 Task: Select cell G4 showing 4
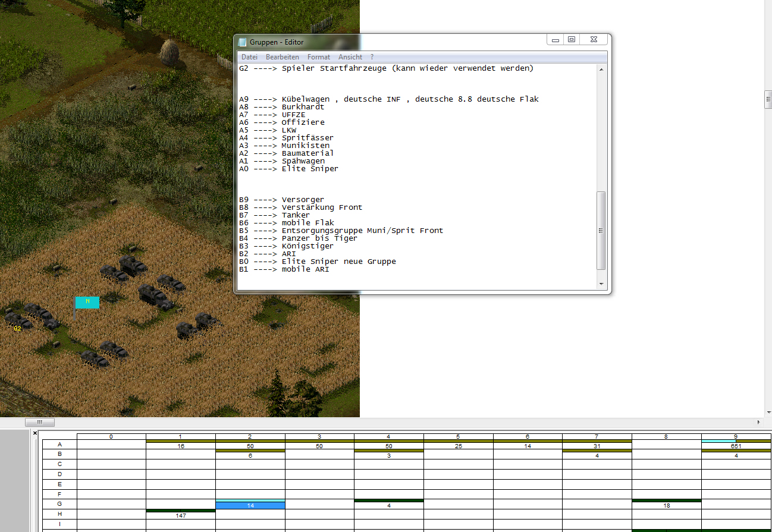(x=389, y=505)
